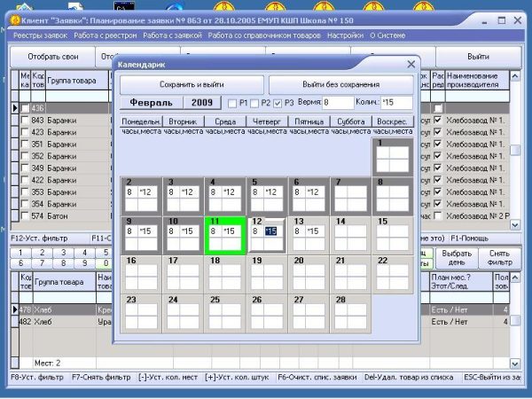Click the Выбрать день button
The width and height of the screenshot is (532, 399).
click(x=457, y=258)
